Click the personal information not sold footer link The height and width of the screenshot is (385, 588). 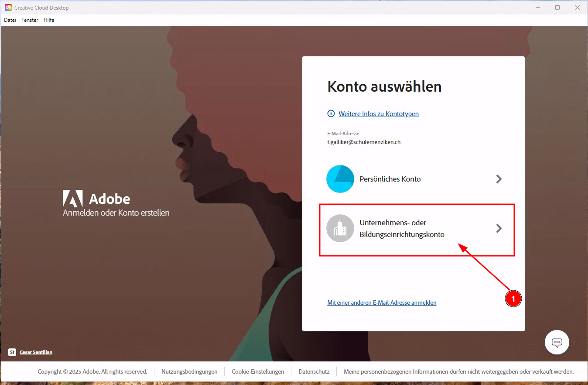coord(458,372)
